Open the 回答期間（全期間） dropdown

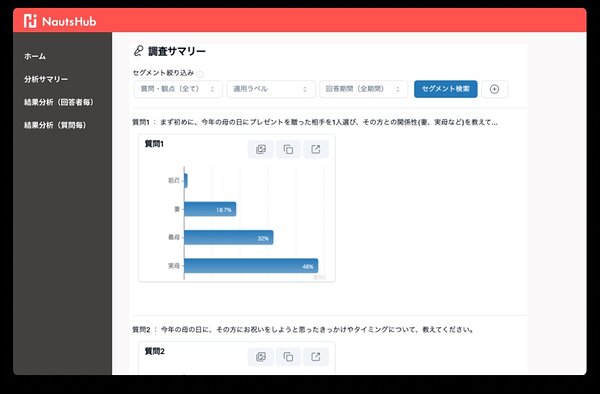[x=364, y=89]
